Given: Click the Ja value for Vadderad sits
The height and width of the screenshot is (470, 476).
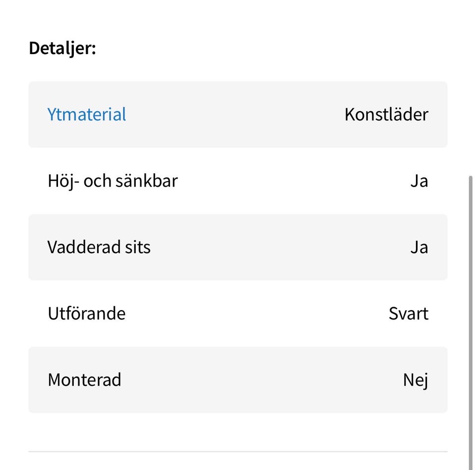Looking at the screenshot, I should [x=419, y=247].
